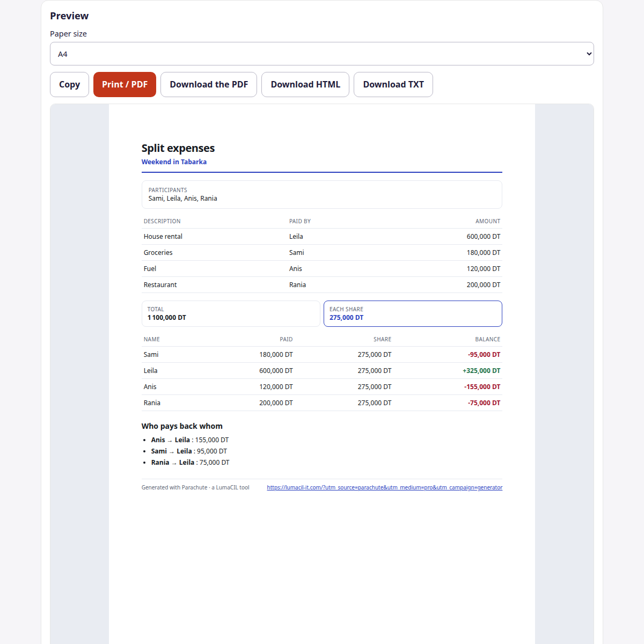Click the House rental amount 600,000 DT
644x644 pixels.
pos(484,236)
